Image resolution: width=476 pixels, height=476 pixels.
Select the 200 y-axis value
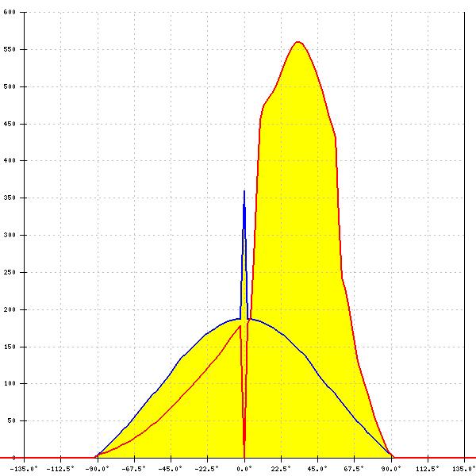point(10,309)
